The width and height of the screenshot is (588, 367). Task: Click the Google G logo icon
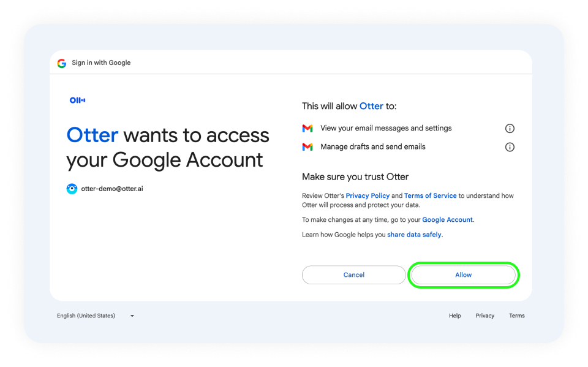tap(62, 63)
